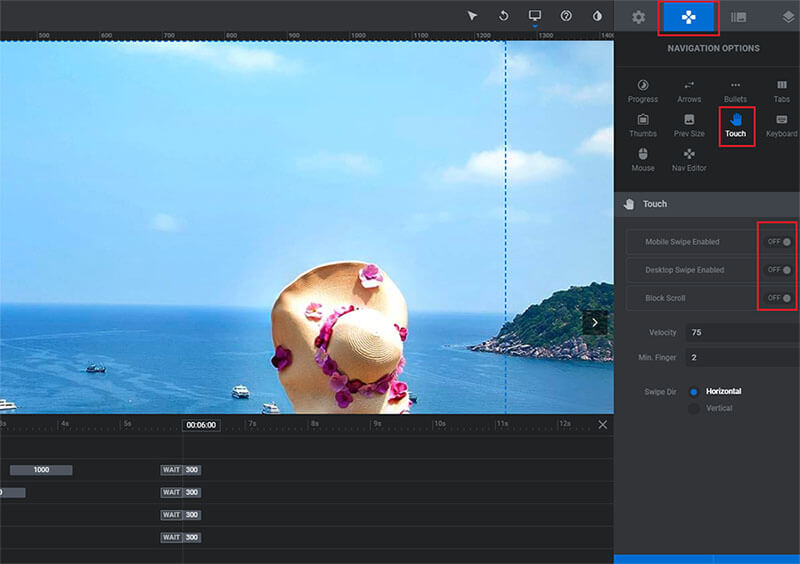Turn on Desktop Swipe Enabled
This screenshot has width=800, height=564.
pyautogui.click(x=779, y=270)
